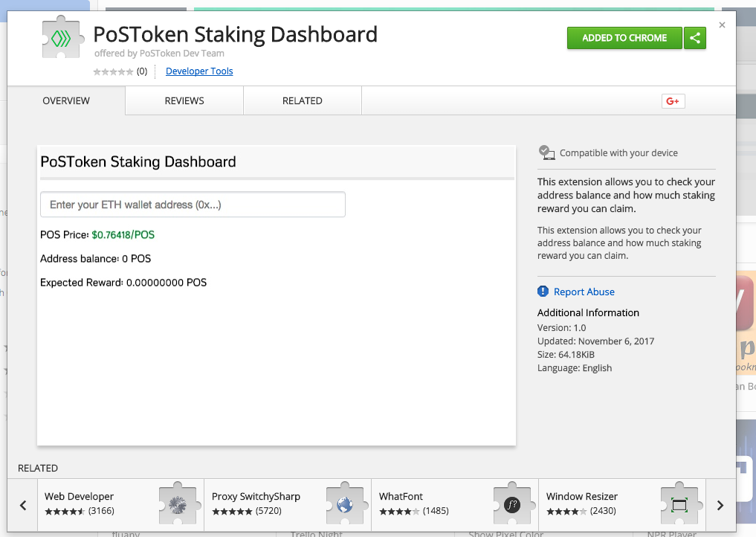Click the green share icon button
The width and height of the screenshot is (756, 537).
pyautogui.click(x=695, y=38)
